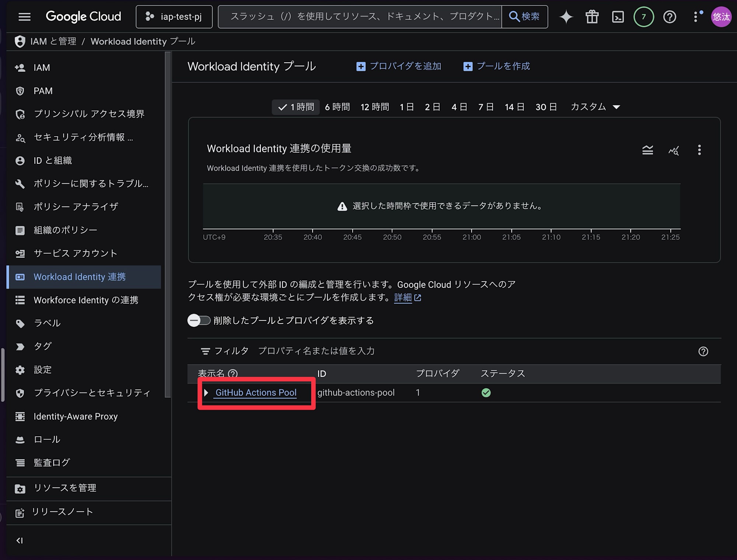Open the GitHub Actions Pool link
The height and width of the screenshot is (560, 737).
click(x=256, y=393)
